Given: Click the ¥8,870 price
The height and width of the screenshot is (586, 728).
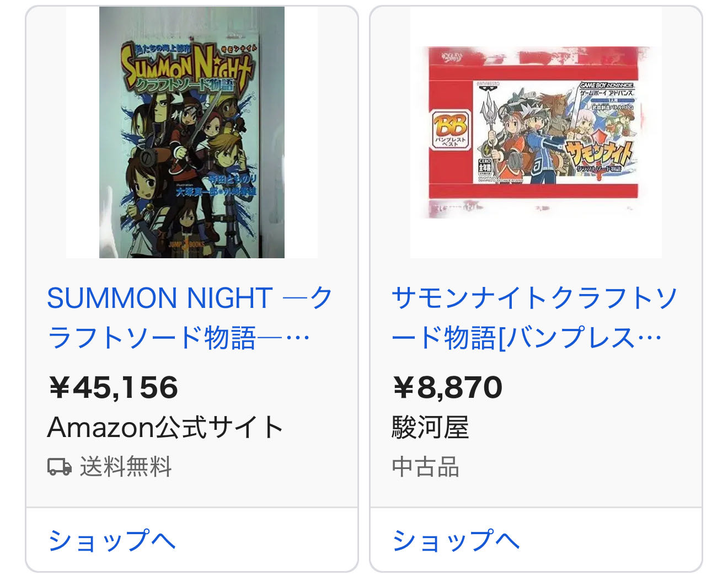Looking at the screenshot, I should pos(447,387).
